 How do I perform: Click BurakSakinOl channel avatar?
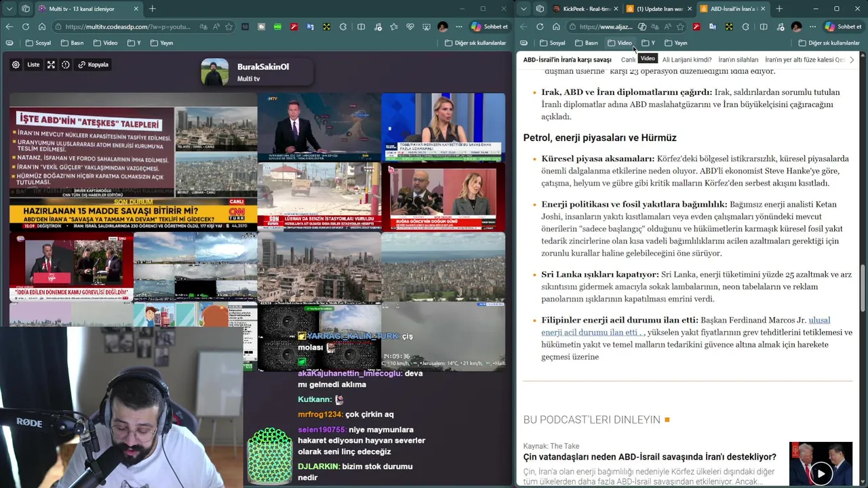pyautogui.click(x=215, y=72)
